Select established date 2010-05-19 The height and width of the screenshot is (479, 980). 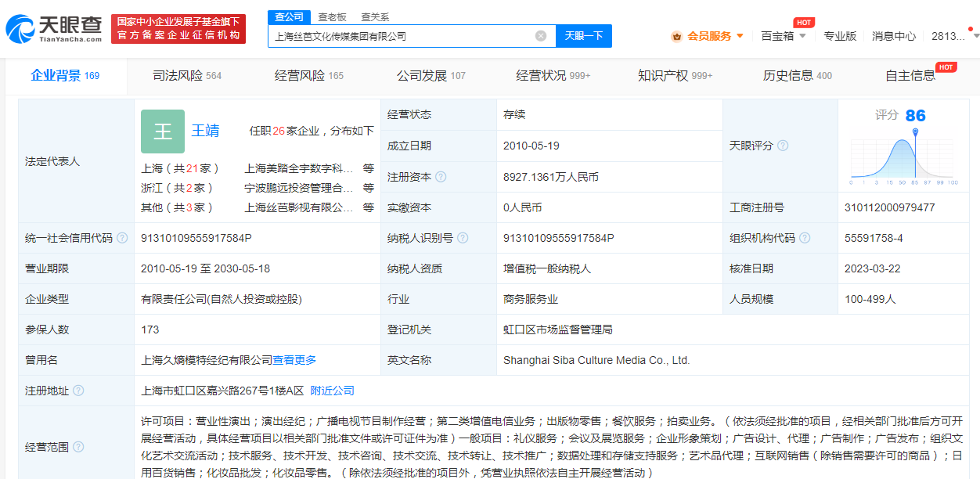(531, 146)
